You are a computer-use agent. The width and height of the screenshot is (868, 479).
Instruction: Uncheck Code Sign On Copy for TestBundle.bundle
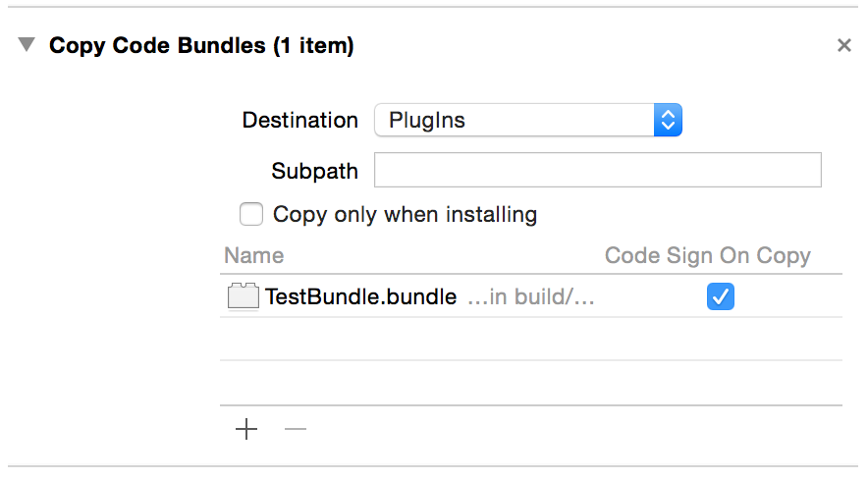[x=720, y=296]
